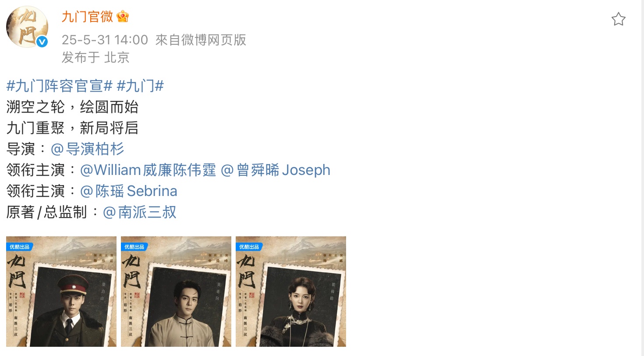Click the post timestamp 25-5-31 14:00
Viewport: 644px width, 356px height.
105,40
